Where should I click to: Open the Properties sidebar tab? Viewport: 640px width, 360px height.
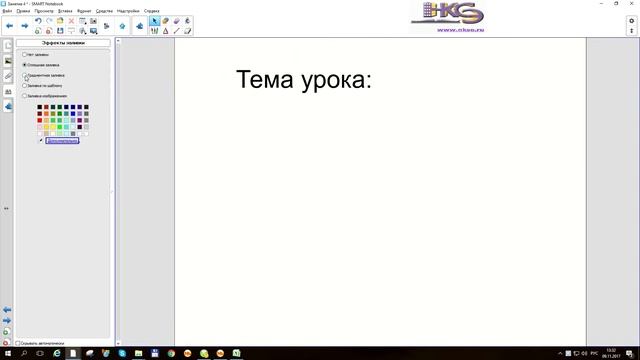click(8, 91)
